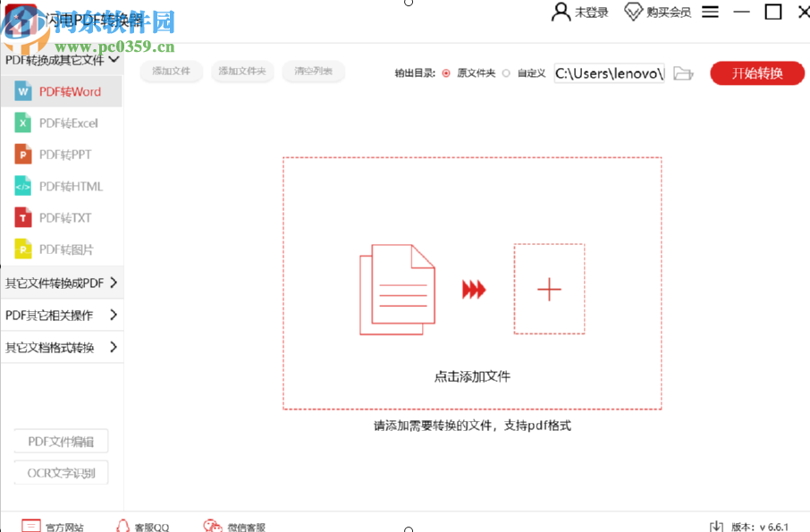Open the folder browse icon beside output path

tap(683, 74)
